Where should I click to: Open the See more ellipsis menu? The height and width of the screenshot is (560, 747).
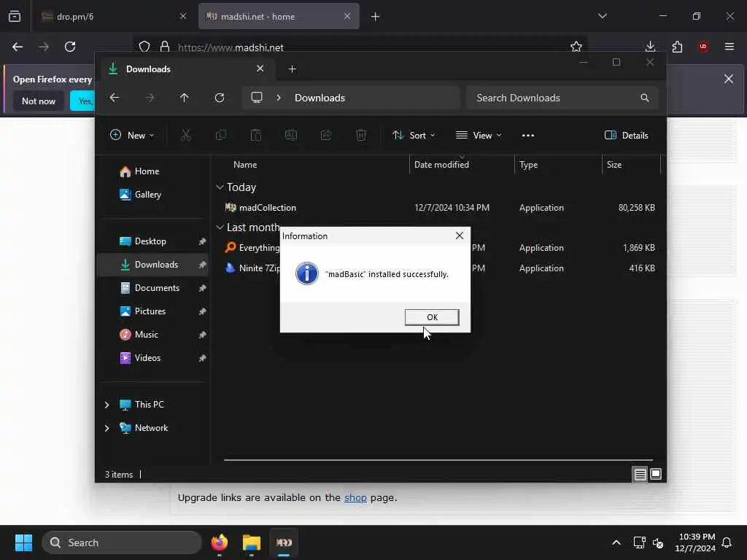528,135
